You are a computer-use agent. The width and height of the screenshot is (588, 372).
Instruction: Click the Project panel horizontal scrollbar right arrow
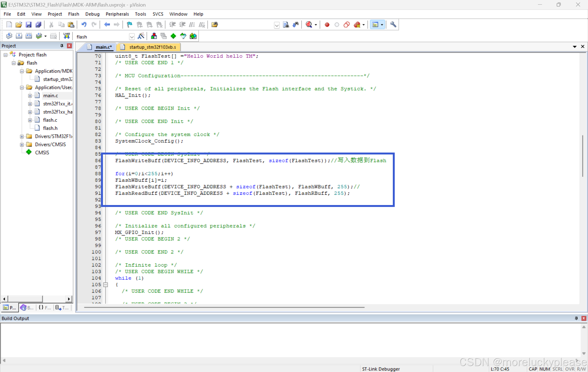pos(69,299)
